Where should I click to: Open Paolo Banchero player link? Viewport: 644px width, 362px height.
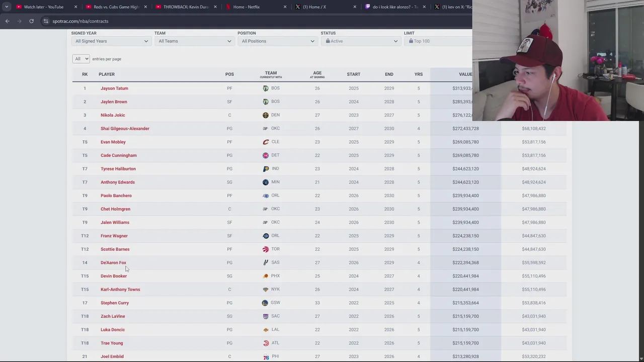(116, 196)
